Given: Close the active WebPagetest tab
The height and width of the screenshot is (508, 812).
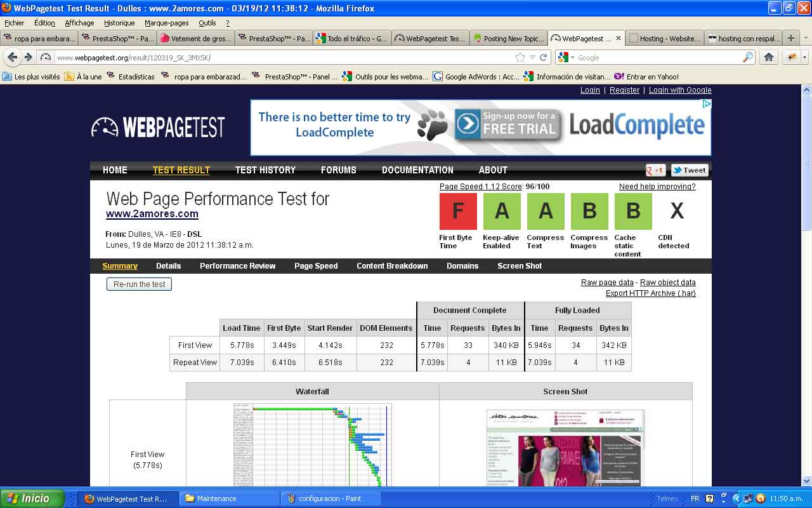Looking at the screenshot, I should (x=619, y=38).
